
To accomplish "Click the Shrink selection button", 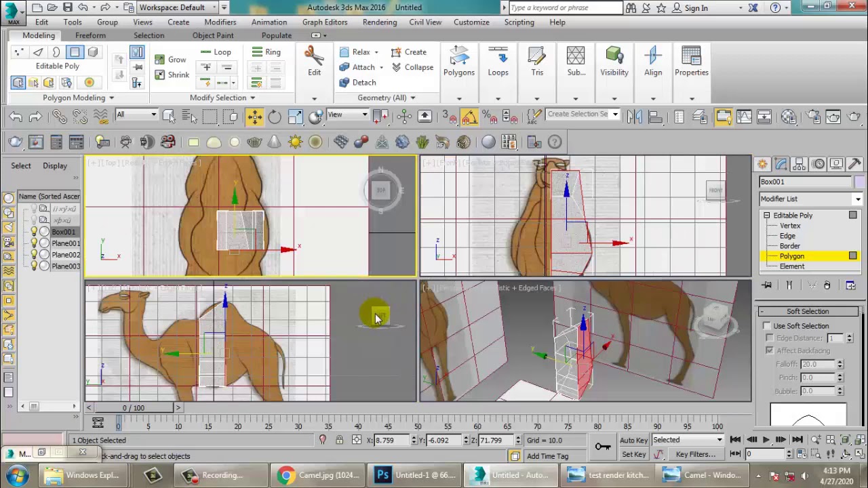I will [172, 75].
